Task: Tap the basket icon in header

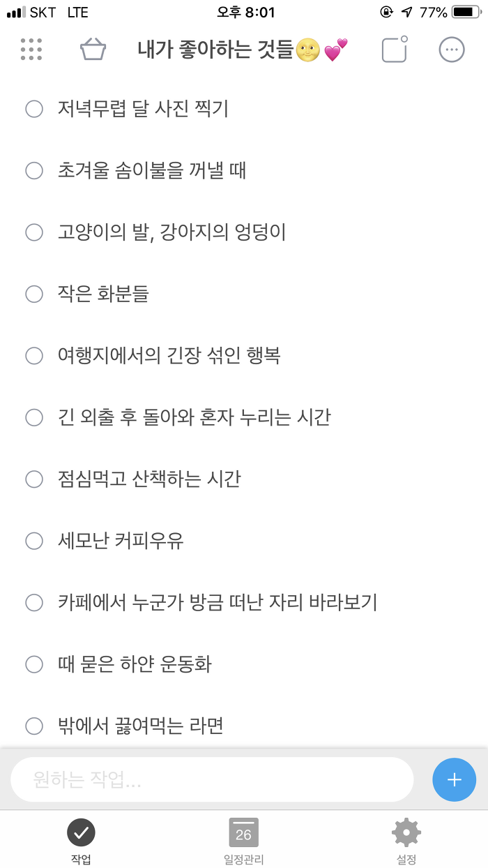Action: [x=93, y=50]
